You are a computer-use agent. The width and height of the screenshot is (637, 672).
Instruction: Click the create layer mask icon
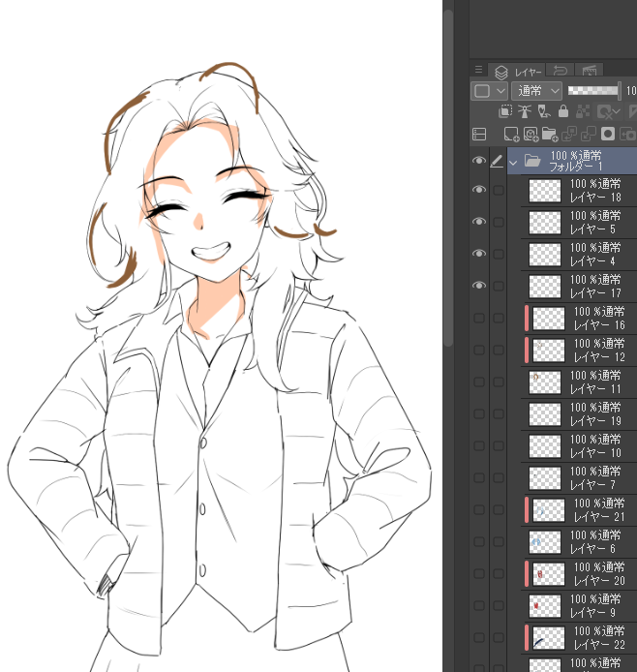coord(608,135)
